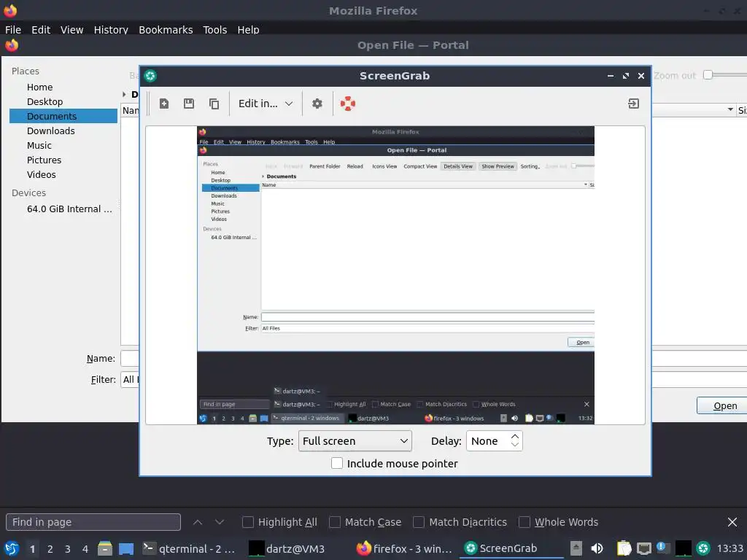Open the Bookmarks menu
This screenshot has width=747, height=560.
pos(166,29)
